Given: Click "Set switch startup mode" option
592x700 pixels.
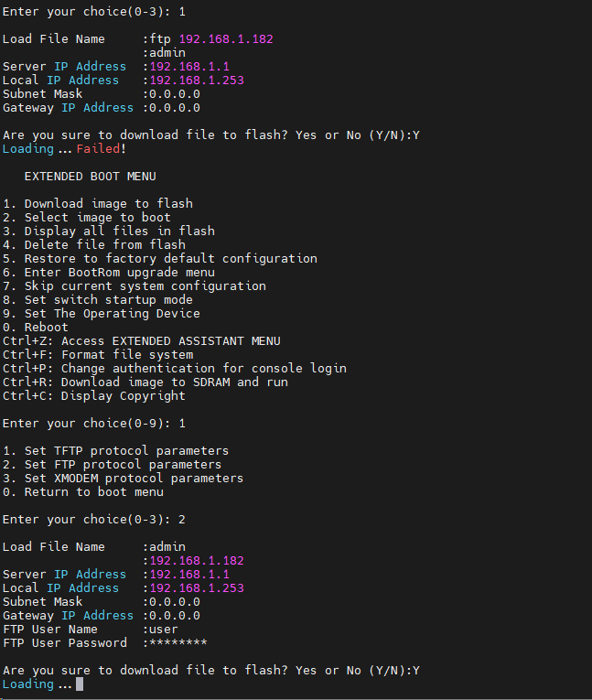Looking at the screenshot, I should click(x=98, y=300).
